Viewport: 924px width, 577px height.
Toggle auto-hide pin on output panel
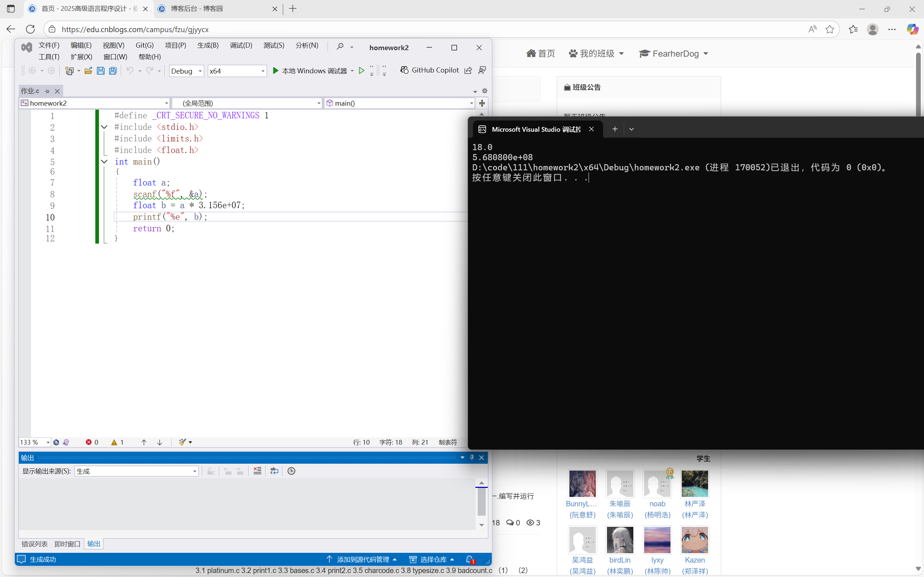coord(472,457)
